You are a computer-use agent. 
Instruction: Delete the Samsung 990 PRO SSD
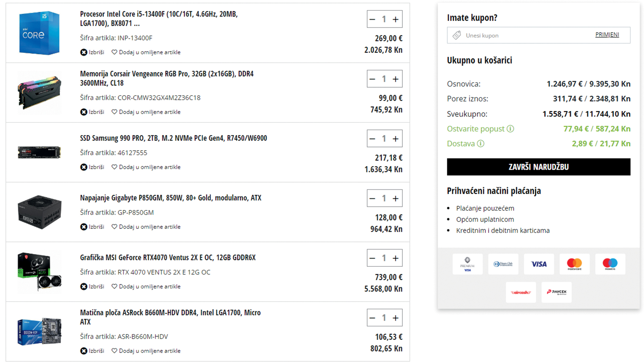pos(84,167)
